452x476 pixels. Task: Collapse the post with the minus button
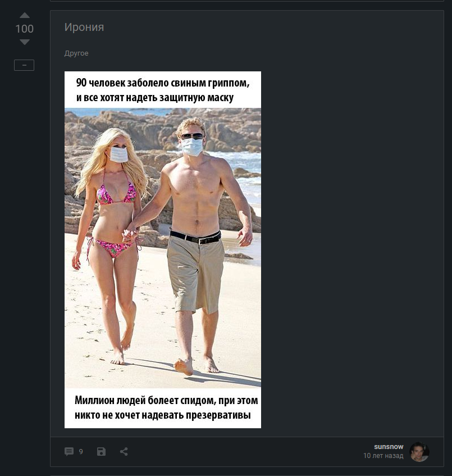pyautogui.click(x=24, y=65)
